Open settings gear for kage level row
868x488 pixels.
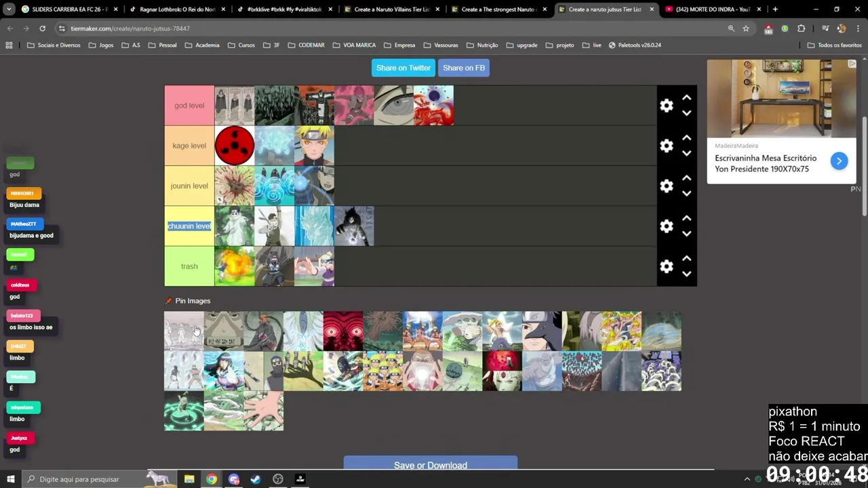667,146
